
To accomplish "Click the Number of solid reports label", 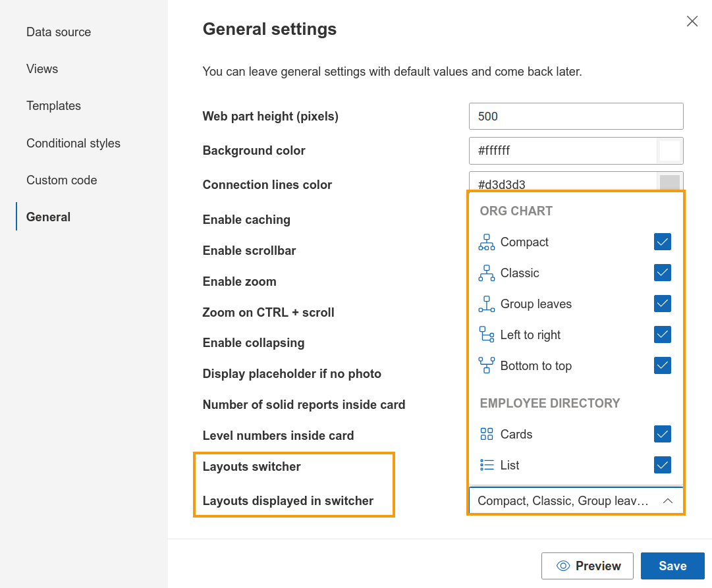I will click(304, 404).
